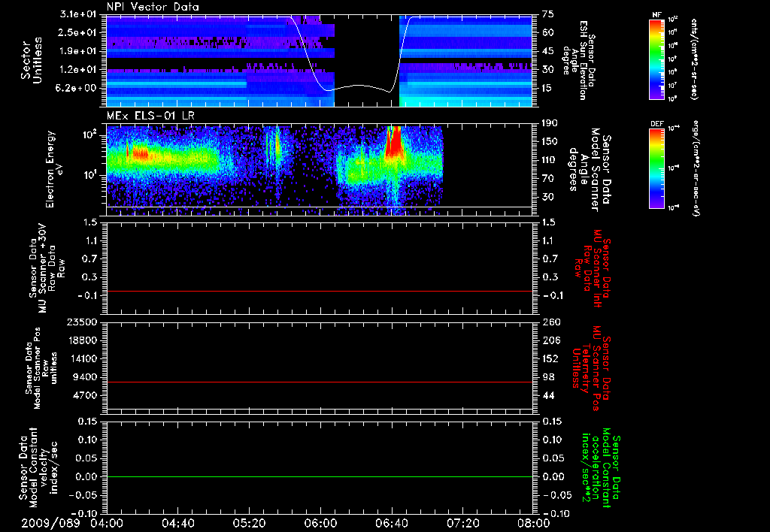Click the red line in Scanner Pos plot
This screenshot has width=770, height=532.
pos(320,382)
